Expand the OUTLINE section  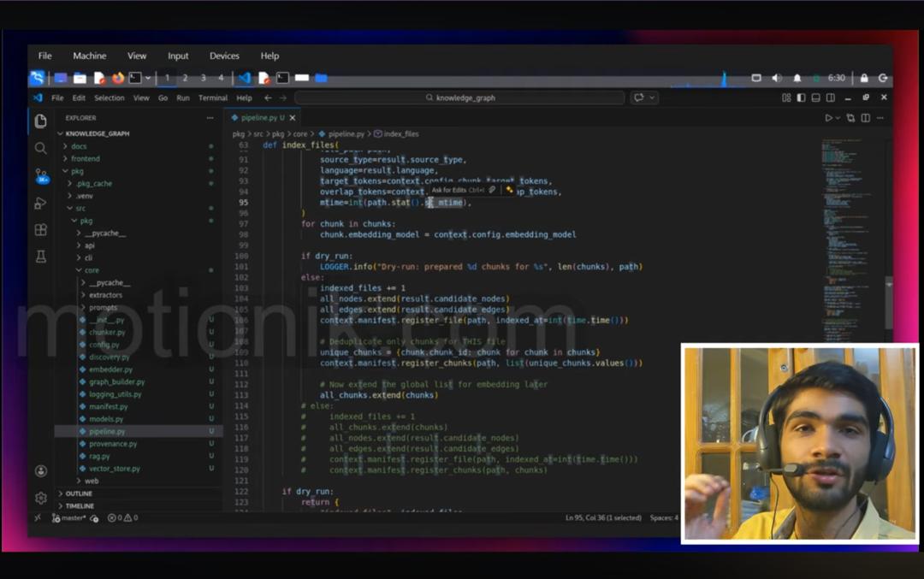tap(79, 493)
